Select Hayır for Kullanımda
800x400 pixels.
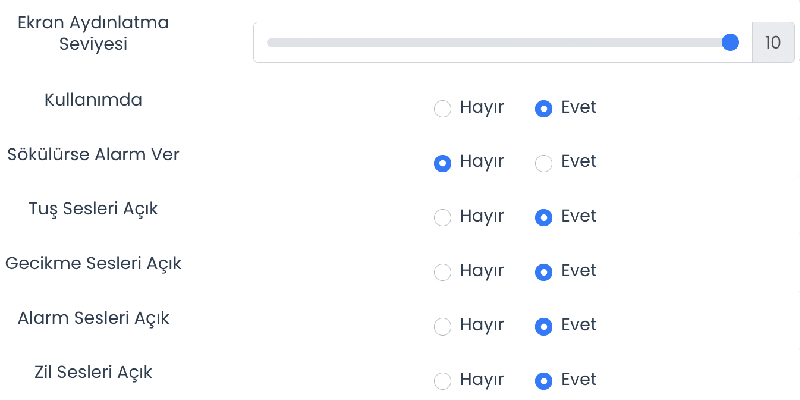442,109
